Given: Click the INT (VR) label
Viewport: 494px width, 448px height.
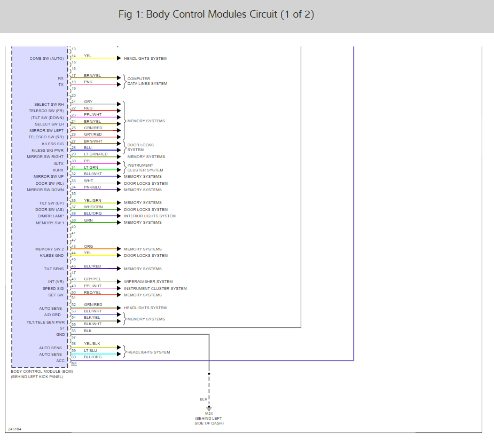Looking at the screenshot, I should [56, 282].
